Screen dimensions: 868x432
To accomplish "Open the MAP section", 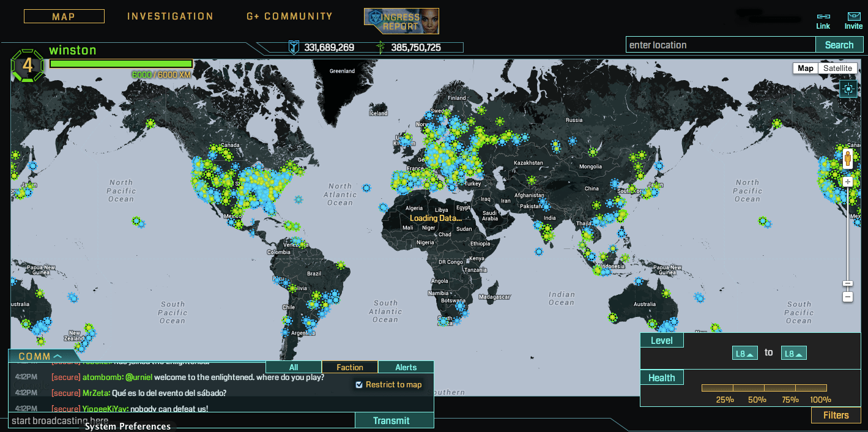I will click(x=64, y=17).
